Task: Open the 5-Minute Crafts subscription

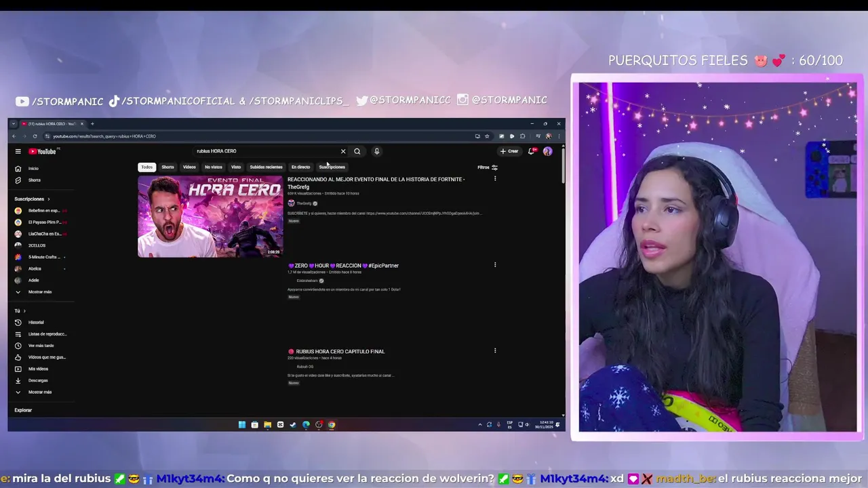Action: click(x=41, y=257)
